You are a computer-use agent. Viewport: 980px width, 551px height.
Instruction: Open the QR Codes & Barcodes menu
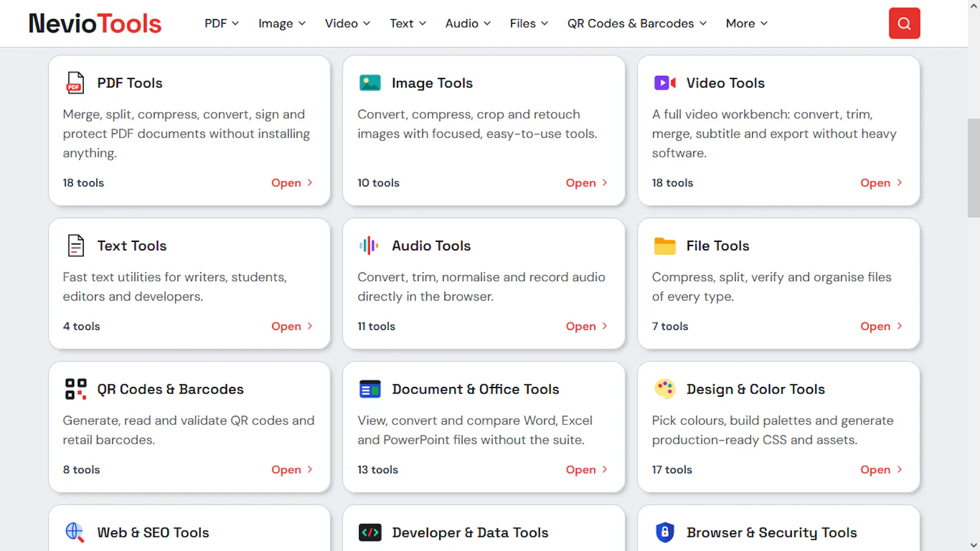click(x=637, y=23)
